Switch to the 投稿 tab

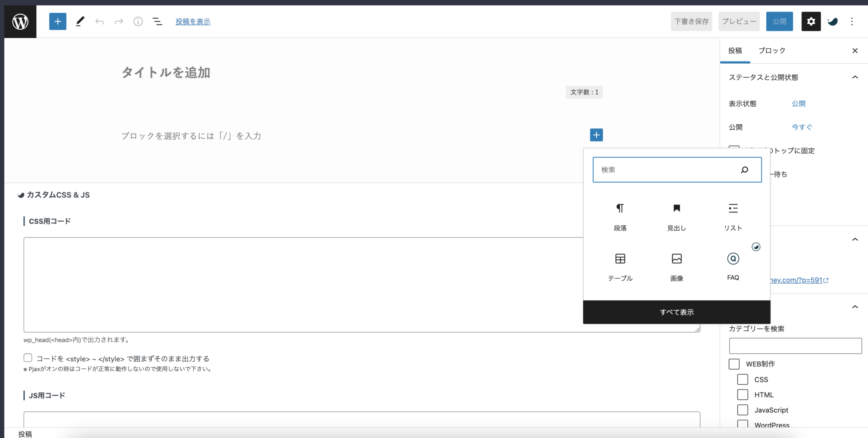pyautogui.click(x=735, y=50)
